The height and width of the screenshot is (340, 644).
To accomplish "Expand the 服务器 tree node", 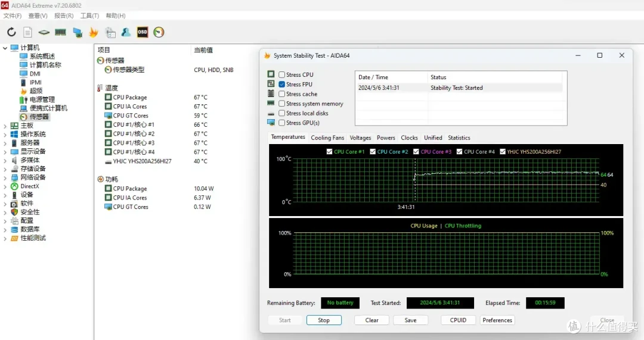I will point(5,143).
